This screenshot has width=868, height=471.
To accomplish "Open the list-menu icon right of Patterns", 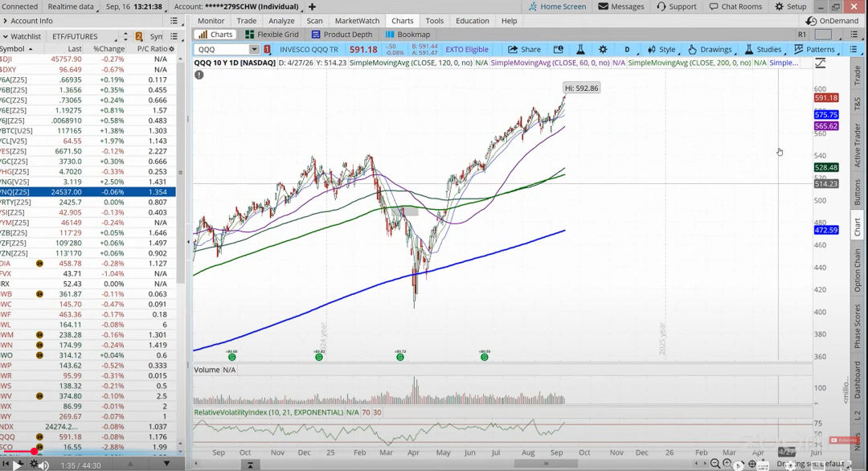I will pyautogui.click(x=853, y=49).
